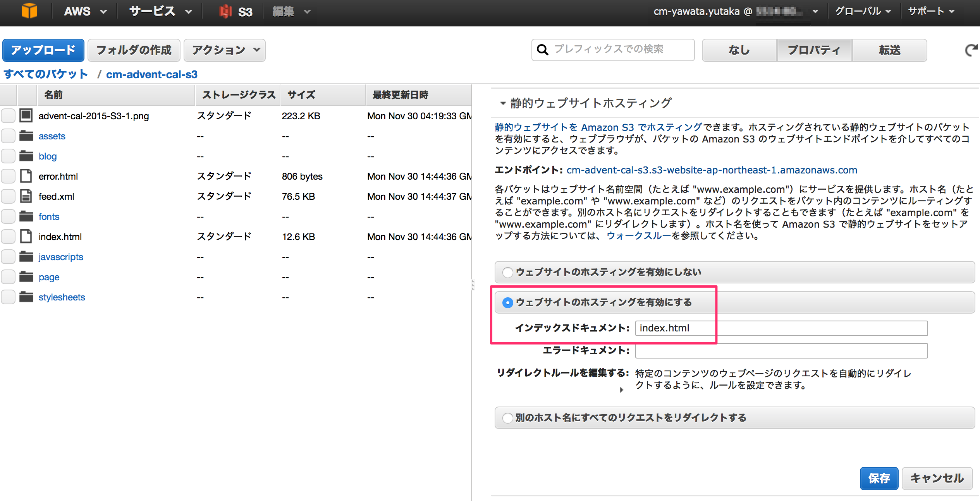Select 'ウェブサイトのホスティングを有効にしない' radio option
980x501 pixels.
pos(507,273)
